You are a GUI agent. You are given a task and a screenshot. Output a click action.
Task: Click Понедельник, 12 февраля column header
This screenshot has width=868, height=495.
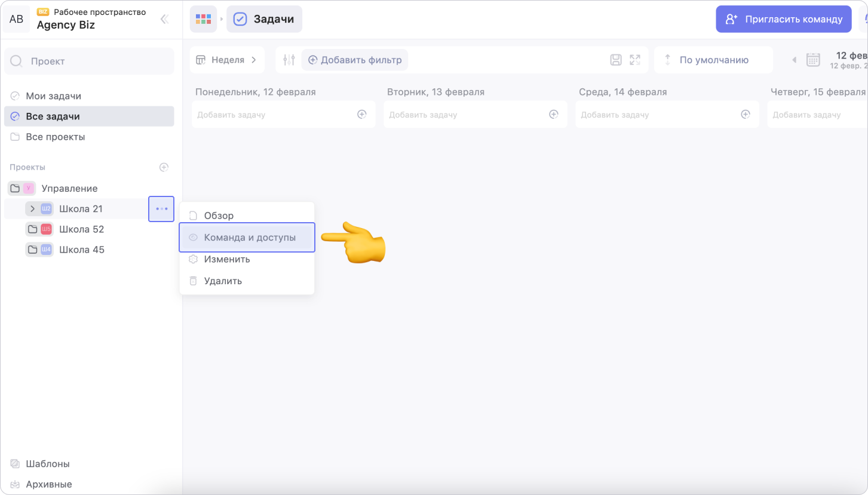pos(256,92)
